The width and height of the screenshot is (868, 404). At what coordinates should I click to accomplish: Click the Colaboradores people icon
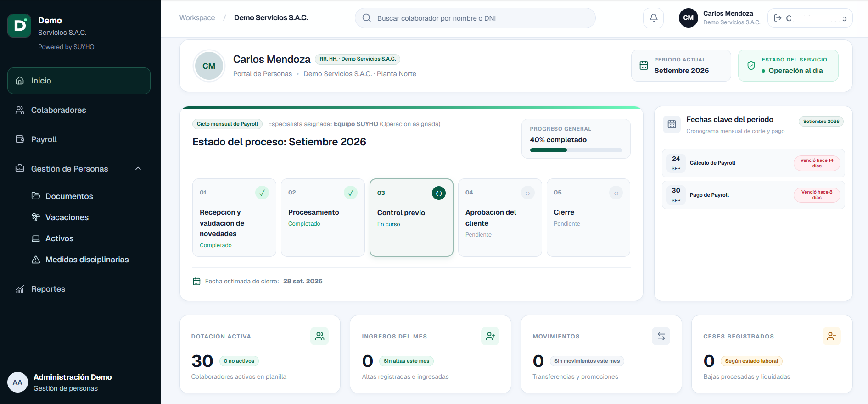[20, 110]
